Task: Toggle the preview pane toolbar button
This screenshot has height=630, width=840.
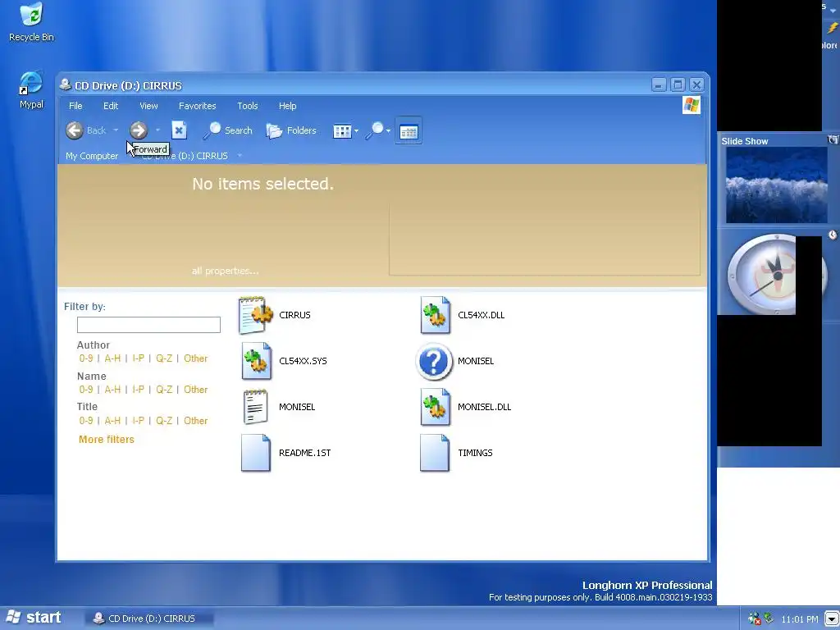Action: pyautogui.click(x=409, y=130)
